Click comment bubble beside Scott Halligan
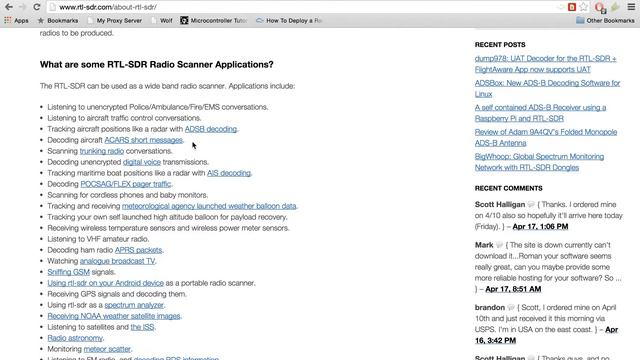This screenshot has height=360, width=640. pos(531,204)
